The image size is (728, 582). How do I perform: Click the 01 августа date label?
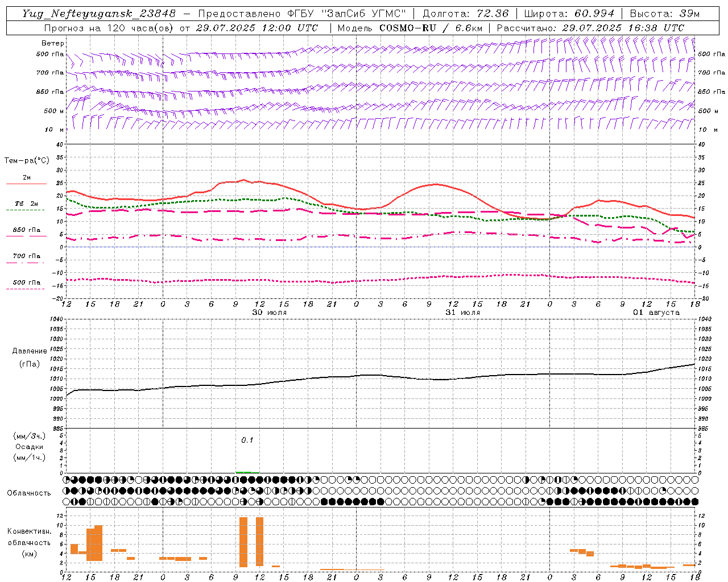pyautogui.click(x=656, y=313)
